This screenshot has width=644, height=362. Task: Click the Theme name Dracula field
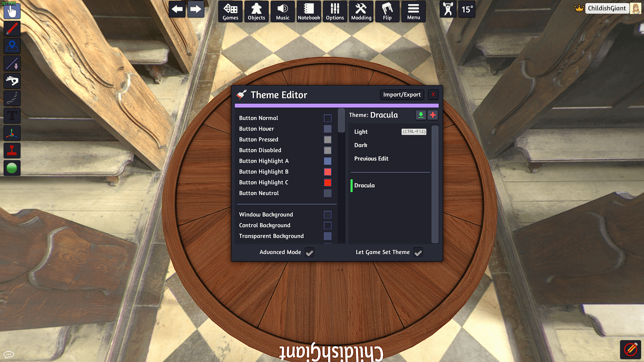[384, 115]
